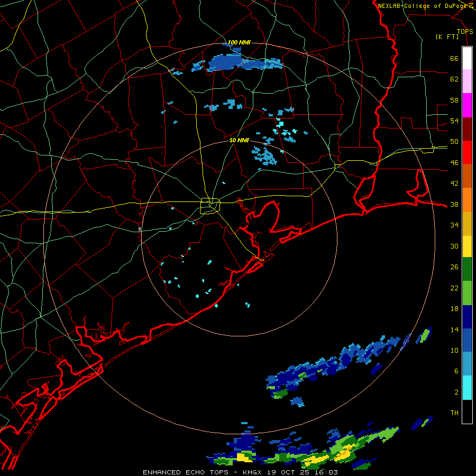476x476 pixels.
Task: Click the 46 value on the scale
Action: [x=454, y=163]
